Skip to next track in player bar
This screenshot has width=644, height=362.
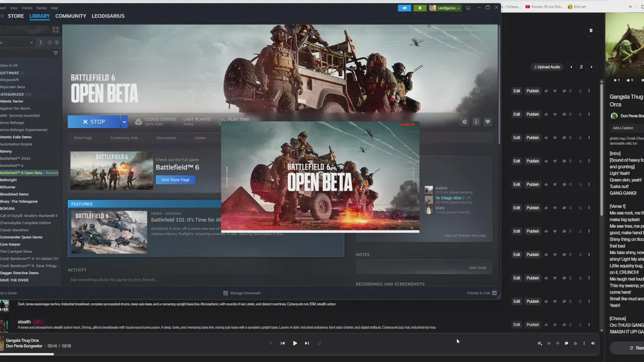point(307,343)
